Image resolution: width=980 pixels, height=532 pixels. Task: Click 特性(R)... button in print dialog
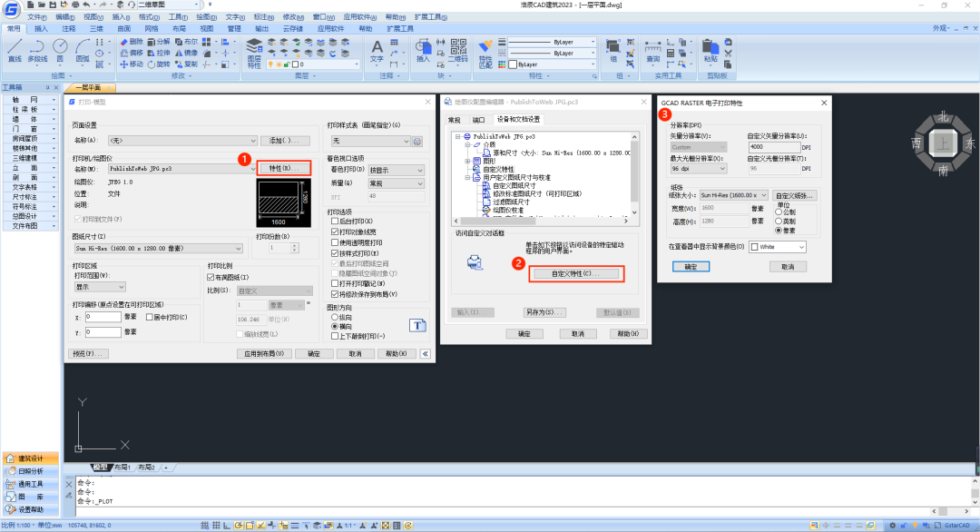[284, 168]
